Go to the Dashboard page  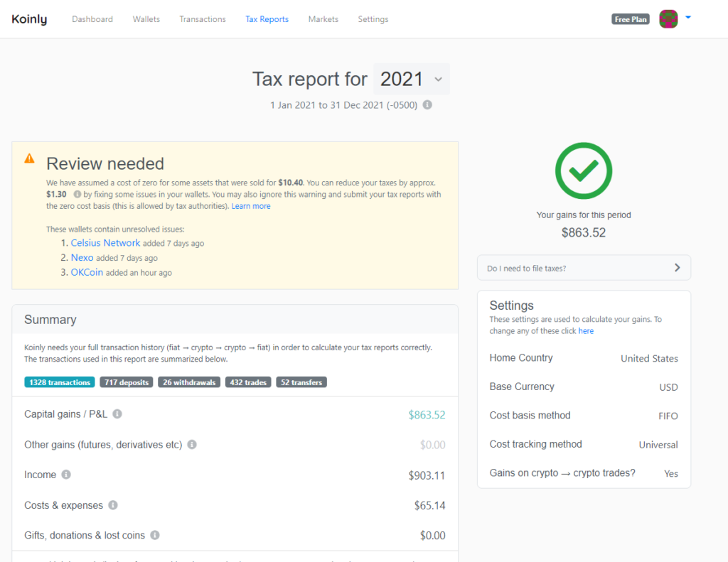(x=92, y=19)
